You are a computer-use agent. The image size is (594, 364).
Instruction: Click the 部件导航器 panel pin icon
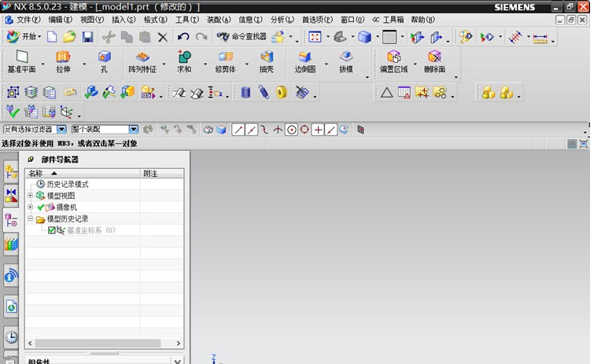(x=31, y=160)
